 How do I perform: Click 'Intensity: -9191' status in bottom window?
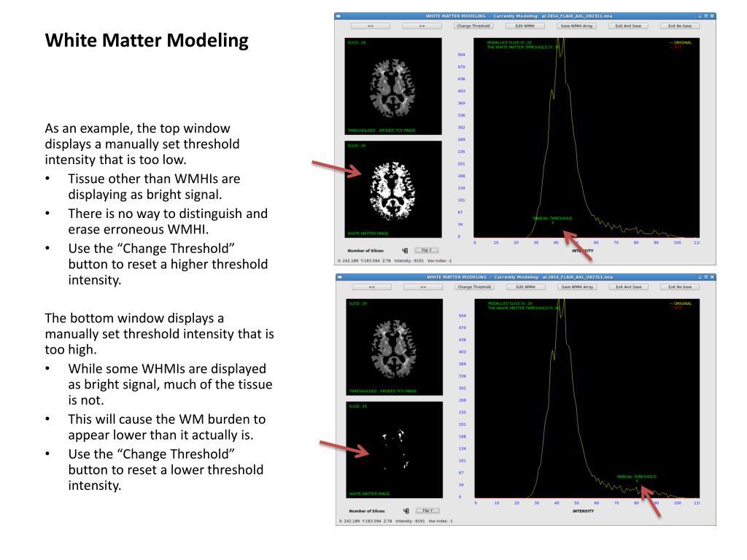point(411,521)
